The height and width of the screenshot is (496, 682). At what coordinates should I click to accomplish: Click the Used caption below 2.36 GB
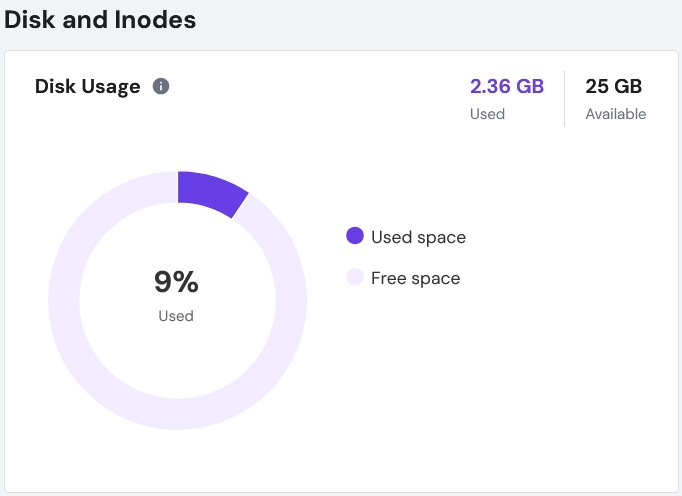pos(487,114)
